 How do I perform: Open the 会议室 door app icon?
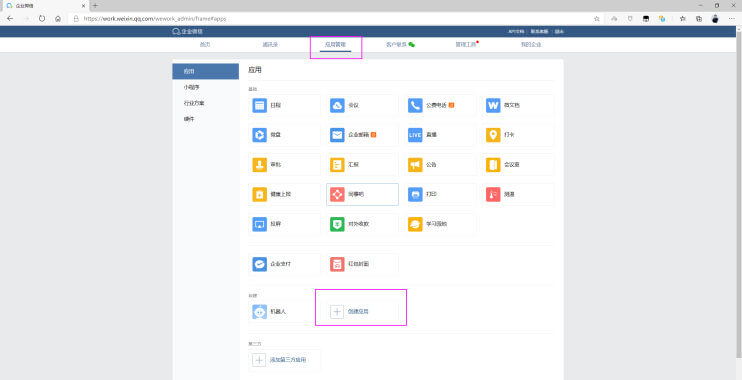[493, 165]
